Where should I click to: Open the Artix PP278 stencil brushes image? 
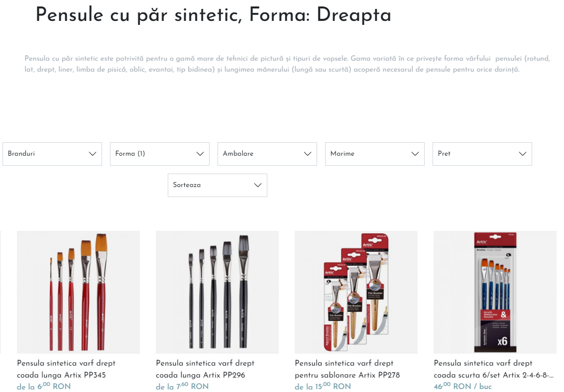pyautogui.click(x=356, y=292)
